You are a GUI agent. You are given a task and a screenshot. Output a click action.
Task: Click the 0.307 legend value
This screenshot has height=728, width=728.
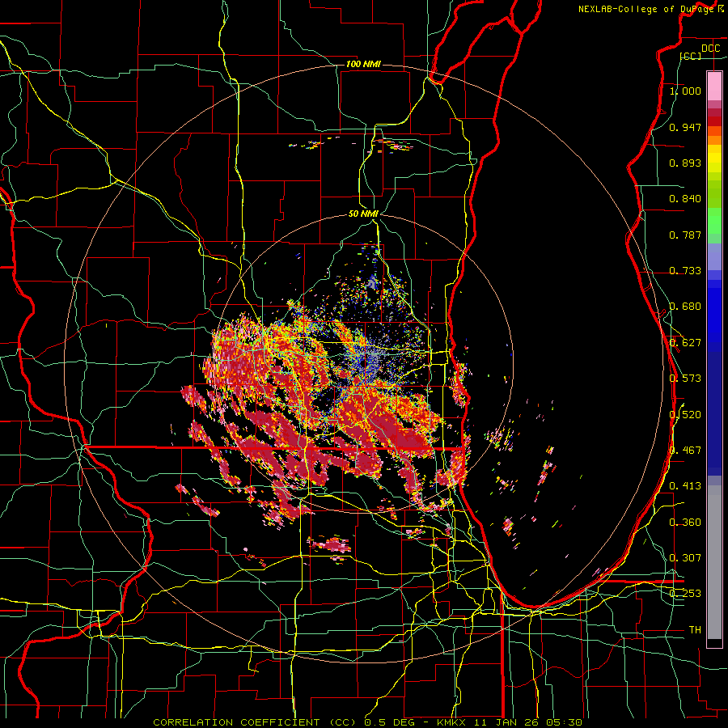point(685,558)
